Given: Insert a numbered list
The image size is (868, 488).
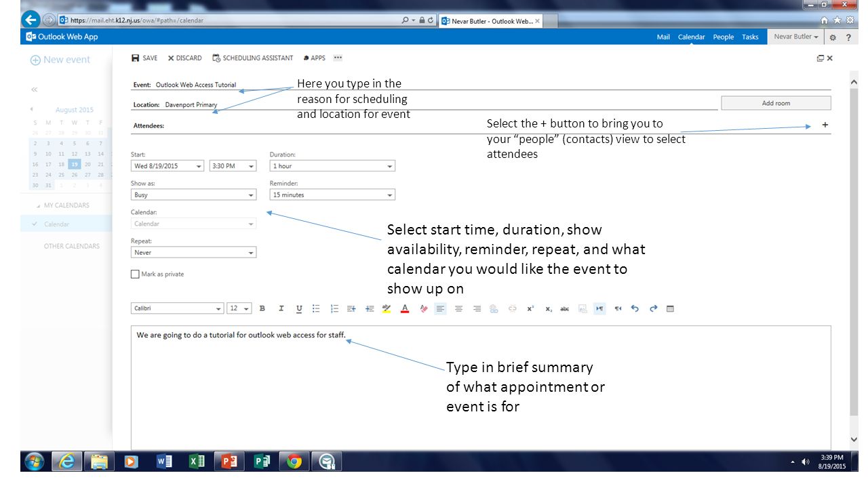Looking at the screenshot, I should 334,308.
